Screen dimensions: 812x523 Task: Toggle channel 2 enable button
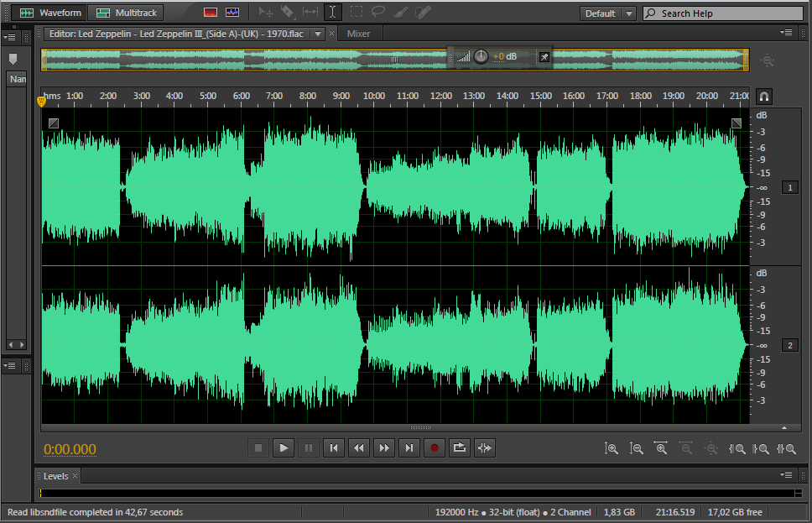click(789, 345)
